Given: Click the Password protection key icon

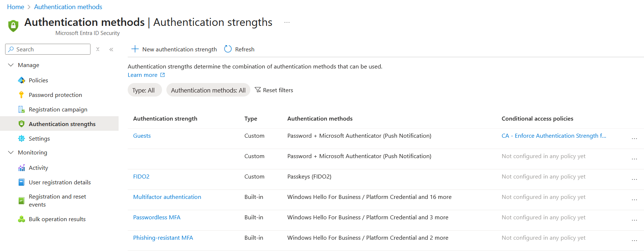Looking at the screenshot, I should (22, 95).
